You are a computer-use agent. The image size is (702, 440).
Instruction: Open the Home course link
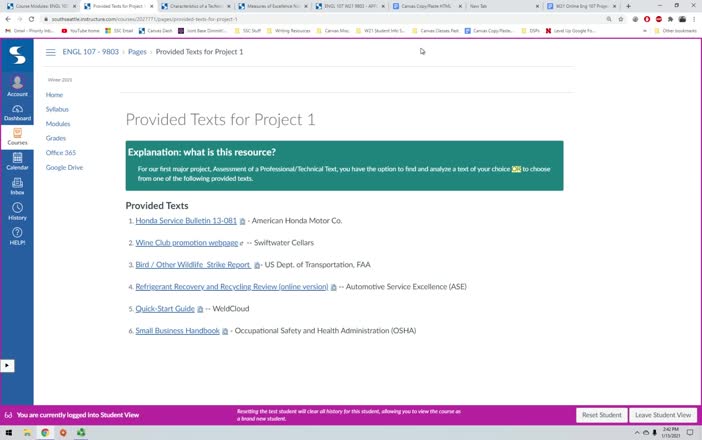pos(54,95)
